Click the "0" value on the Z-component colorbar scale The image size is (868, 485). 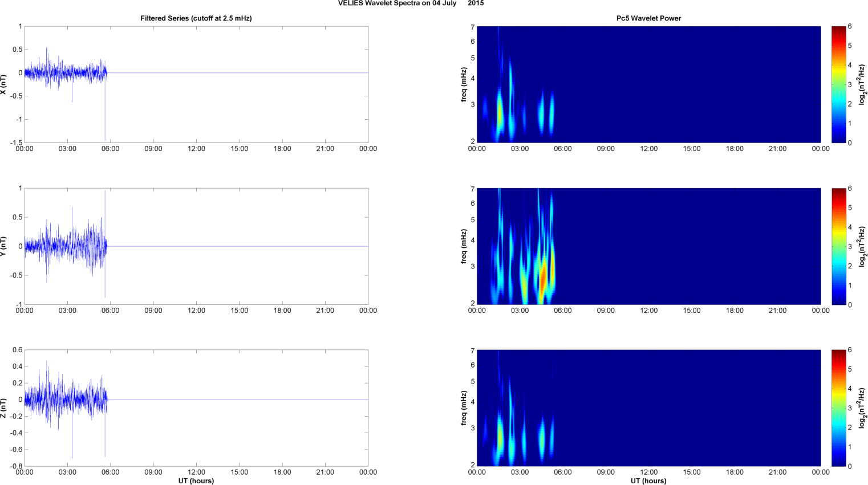[x=850, y=466]
